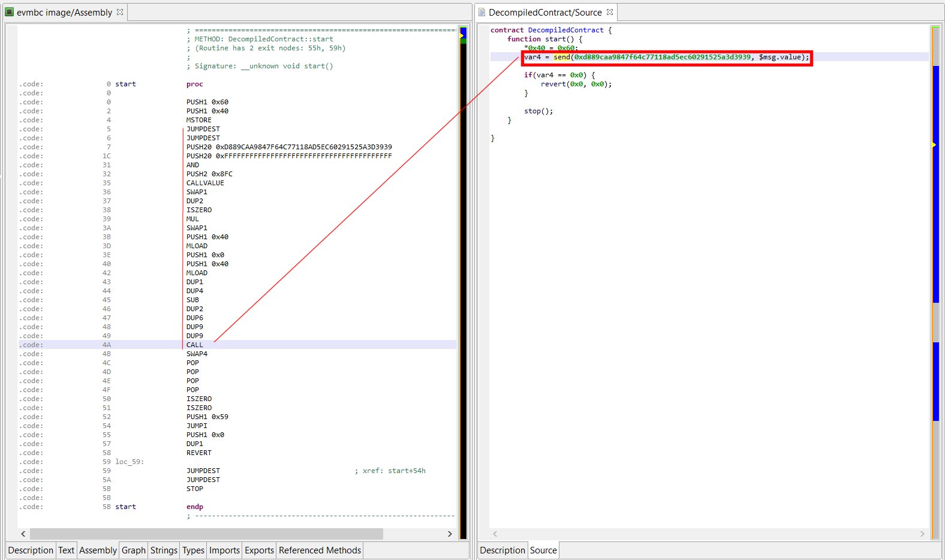Click left scroll arrow in Source pane
Screen dimensions: 945x560
click(495, 534)
